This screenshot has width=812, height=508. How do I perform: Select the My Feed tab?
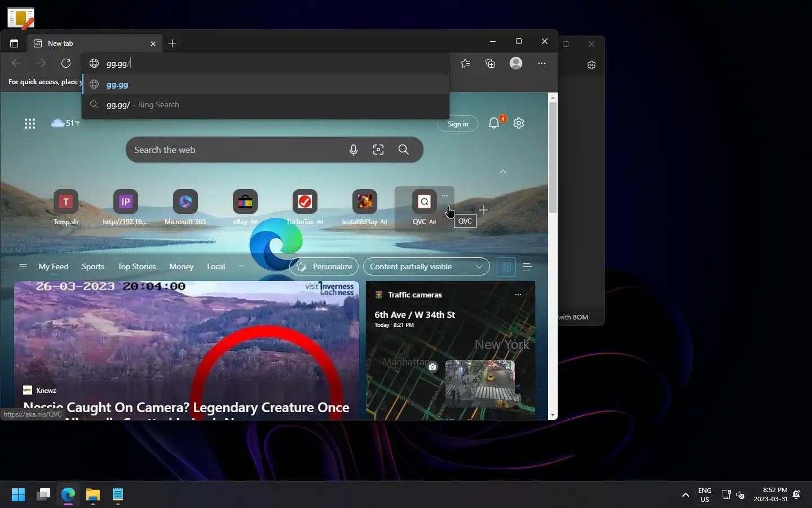tap(54, 266)
